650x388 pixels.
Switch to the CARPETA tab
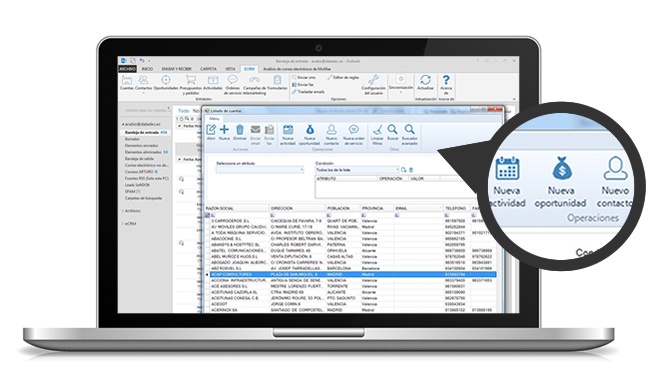[x=208, y=69]
